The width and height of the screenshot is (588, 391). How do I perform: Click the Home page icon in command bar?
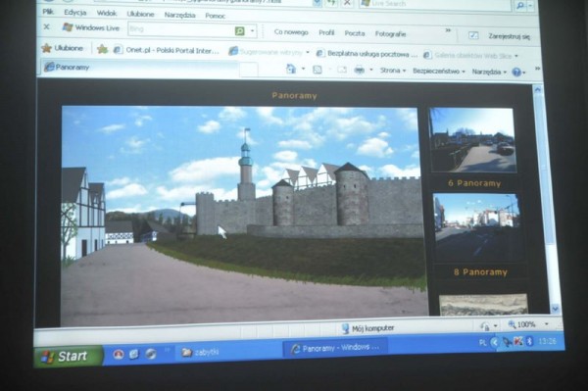point(291,69)
